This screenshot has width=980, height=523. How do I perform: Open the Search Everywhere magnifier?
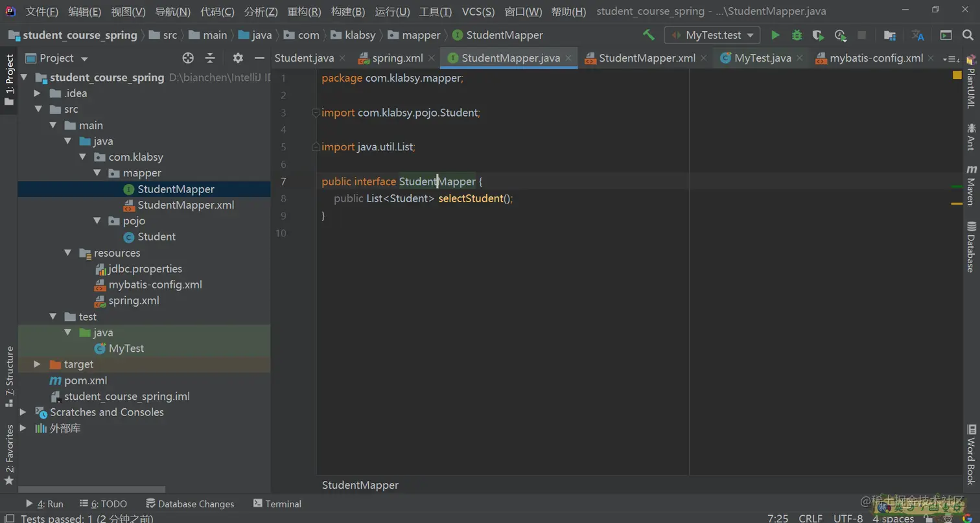coord(967,35)
